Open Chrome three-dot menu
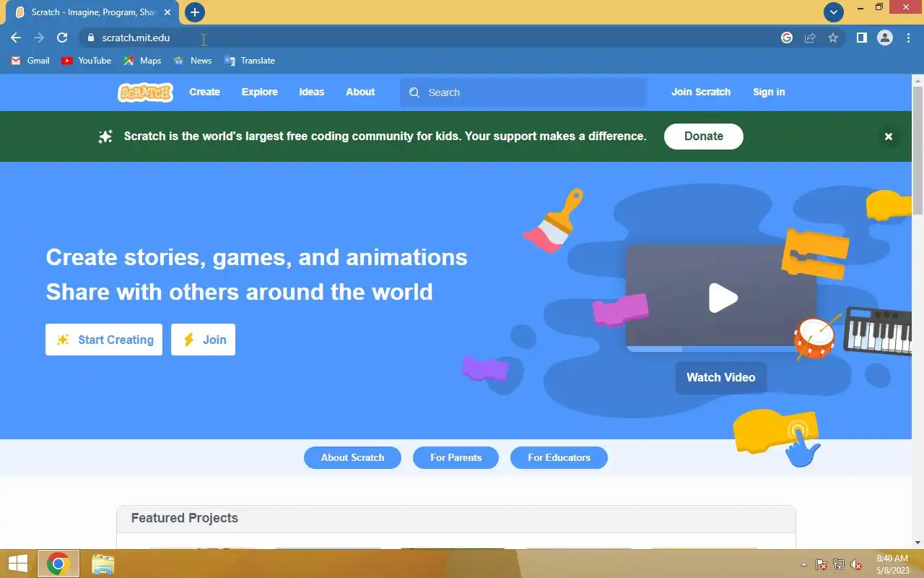The image size is (924, 578). 908,38
